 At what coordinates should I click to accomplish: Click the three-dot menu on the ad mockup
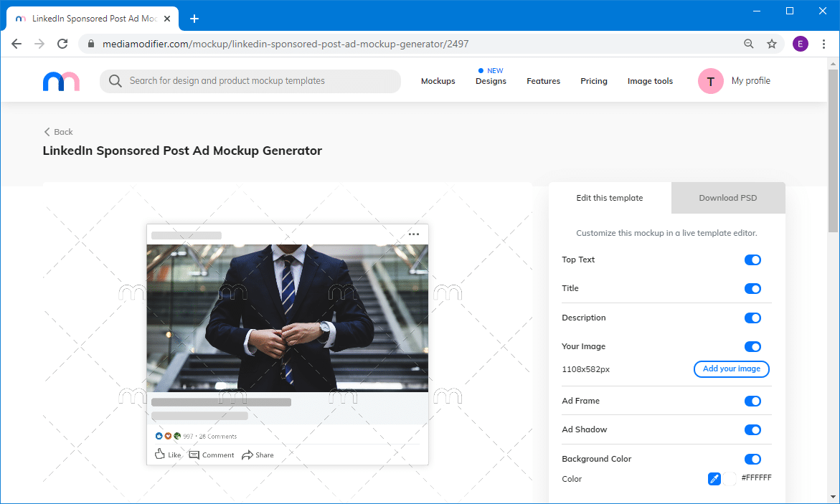coord(414,234)
